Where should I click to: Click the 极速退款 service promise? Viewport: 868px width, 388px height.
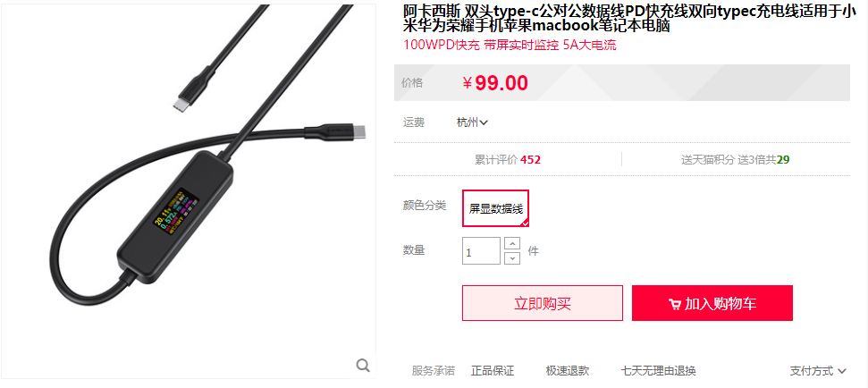(568, 371)
